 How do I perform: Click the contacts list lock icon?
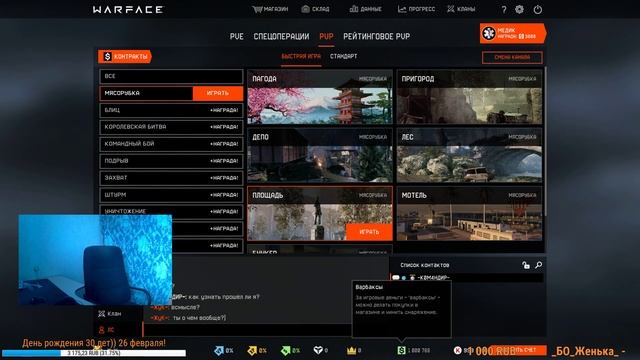(x=526, y=265)
